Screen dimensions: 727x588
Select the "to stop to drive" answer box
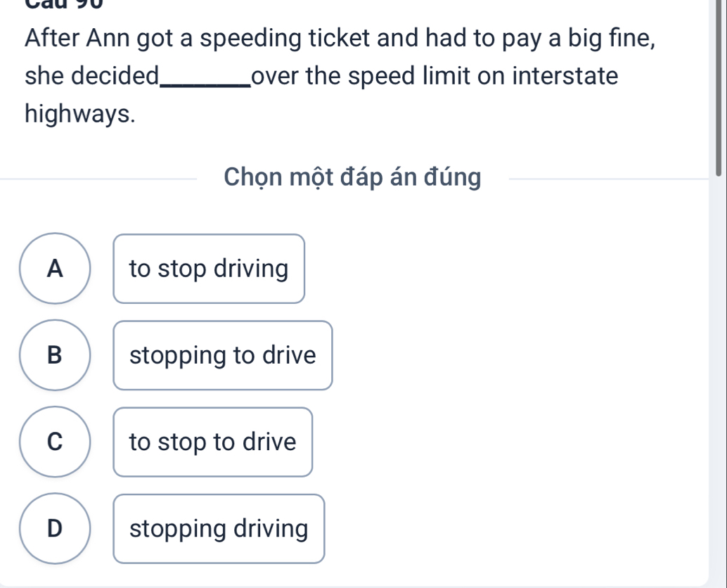[x=212, y=442]
